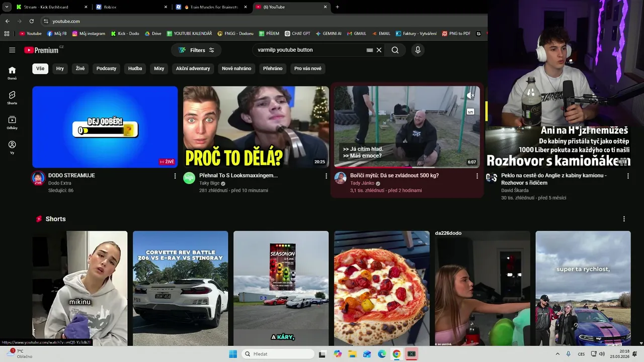
Task: Open the Windows Start menu
Action: coord(232,354)
